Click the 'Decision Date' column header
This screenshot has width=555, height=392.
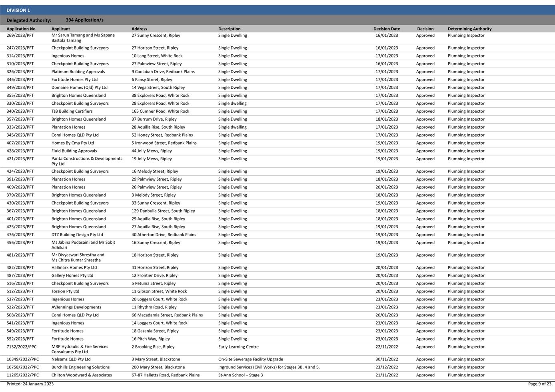tap(386, 29)
